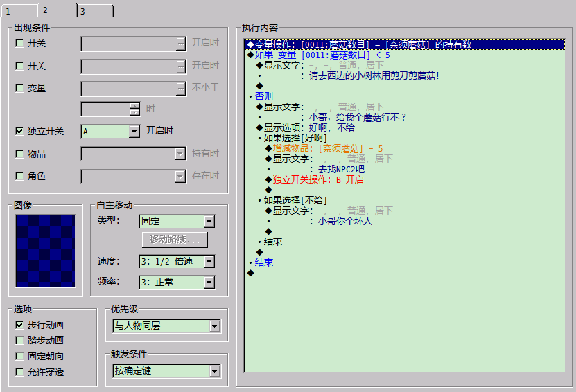Click the event 图像 checkered thumbnail
Viewport: 576px width, 392px height.
pos(46,251)
